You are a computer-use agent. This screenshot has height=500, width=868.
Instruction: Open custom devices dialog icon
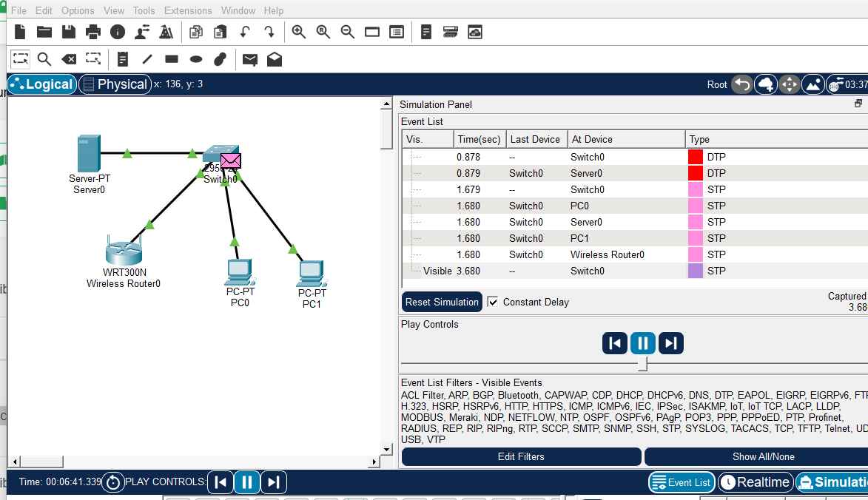point(397,32)
